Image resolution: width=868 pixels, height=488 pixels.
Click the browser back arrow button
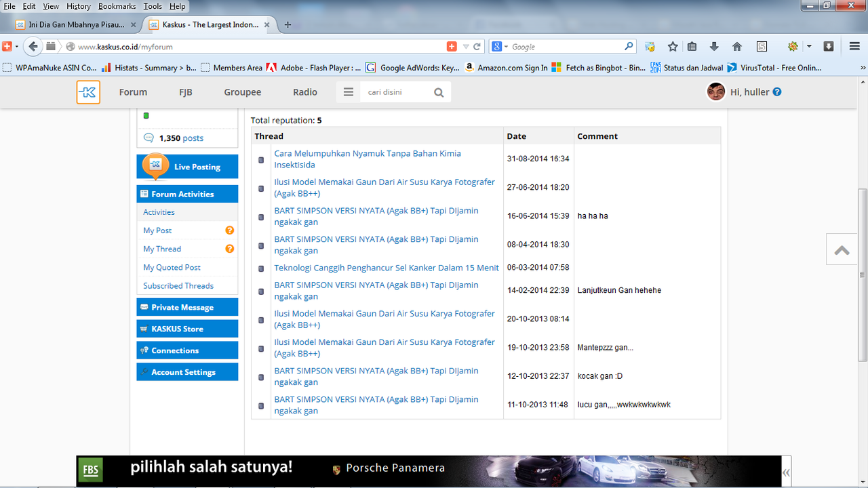pyautogui.click(x=32, y=46)
